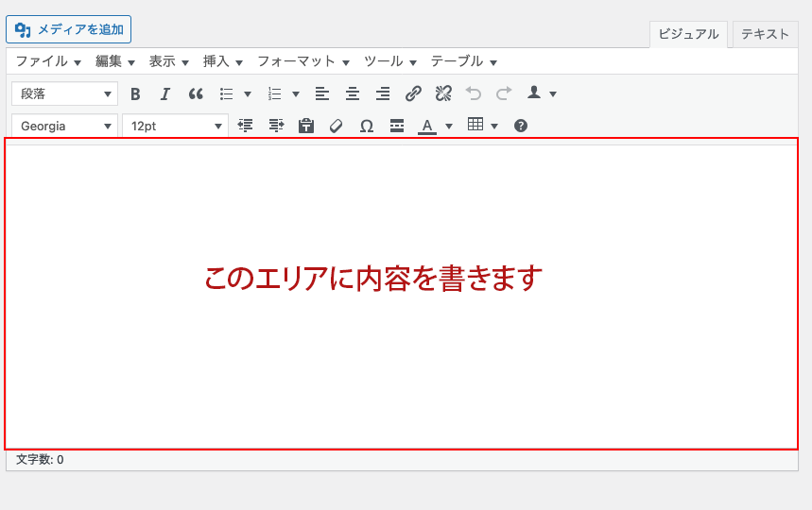812x510 pixels.
Task: Expand the person icon dropdown arrow
Action: tap(553, 94)
